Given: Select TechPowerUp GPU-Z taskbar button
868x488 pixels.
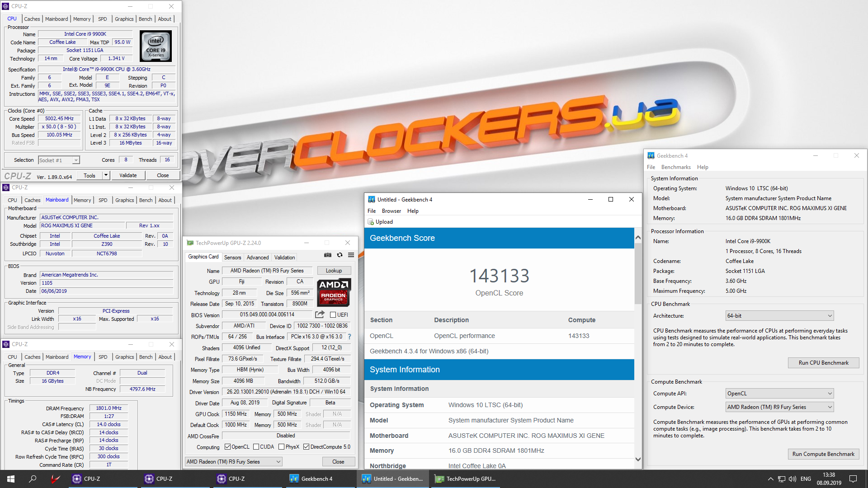Looking at the screenshot, I should click(x=467, y=479).
